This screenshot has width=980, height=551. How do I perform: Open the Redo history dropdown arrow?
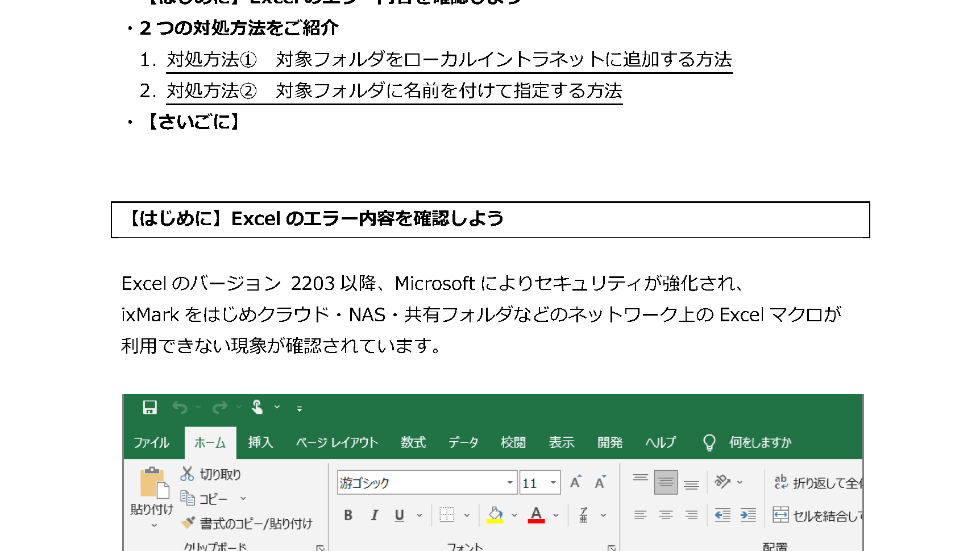(x=239, y=407)
